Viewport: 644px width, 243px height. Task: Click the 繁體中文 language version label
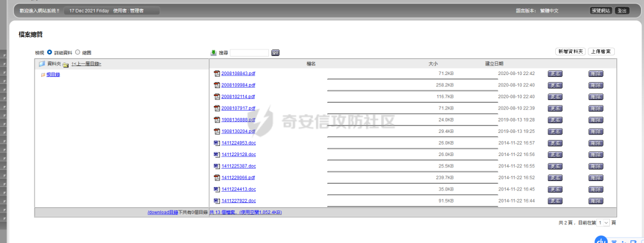[x=549, y=11]
